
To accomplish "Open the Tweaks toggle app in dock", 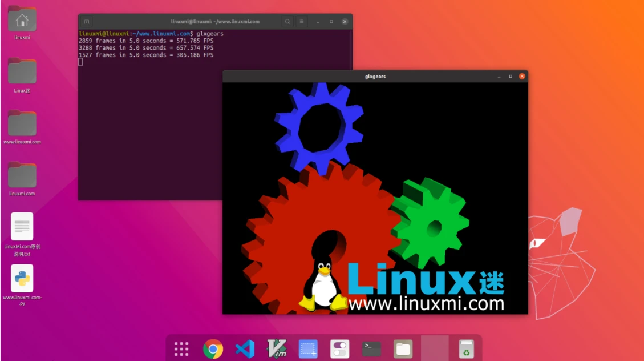I will pos(339,349).
